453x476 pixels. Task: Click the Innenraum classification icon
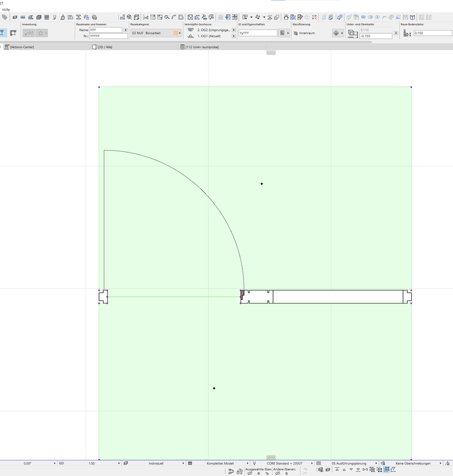296,33
